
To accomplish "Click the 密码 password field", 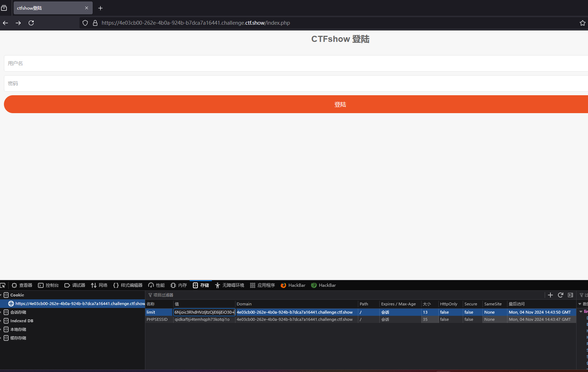I will click(296, 83).
